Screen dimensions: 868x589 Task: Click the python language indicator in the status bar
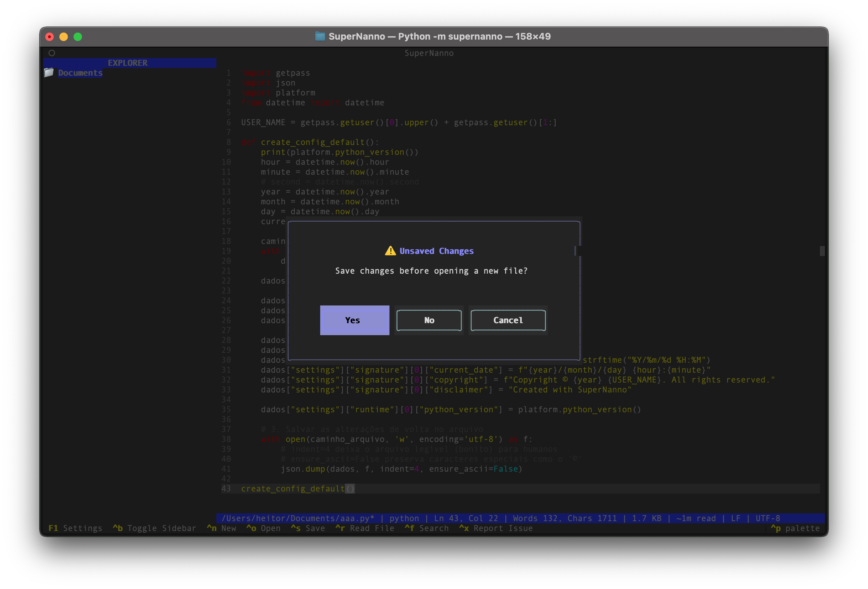click(x=404, y=518)
